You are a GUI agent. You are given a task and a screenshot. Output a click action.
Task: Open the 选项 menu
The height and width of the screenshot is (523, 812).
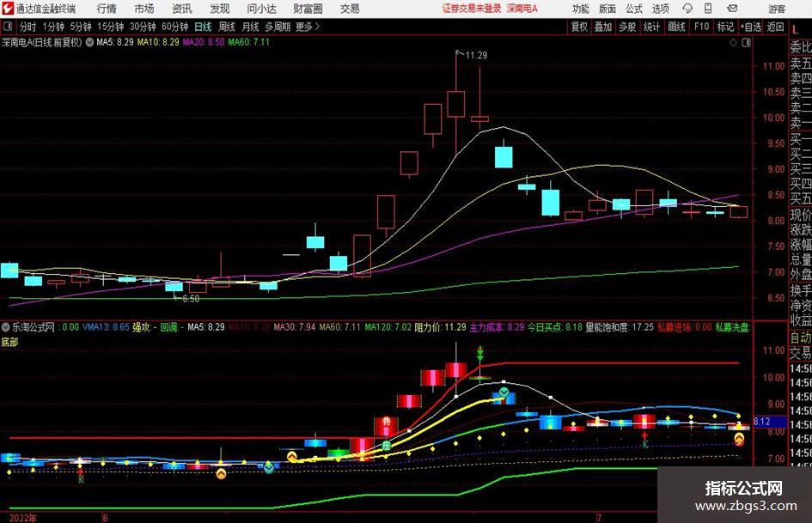point(660,9)
